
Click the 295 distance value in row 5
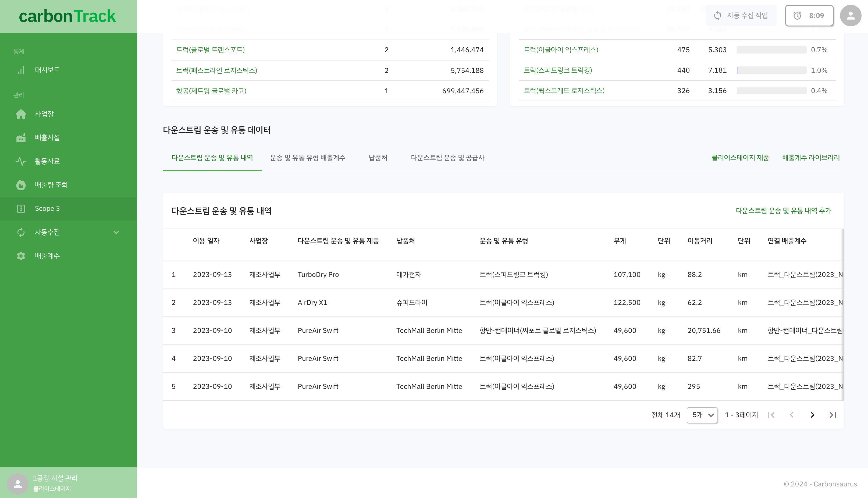click(x=693, y=386)
